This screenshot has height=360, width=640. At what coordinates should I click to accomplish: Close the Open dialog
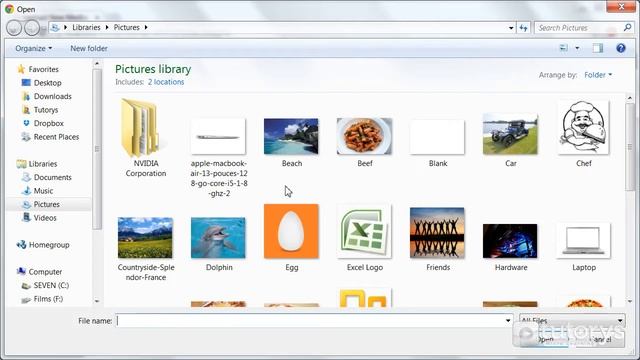(x=621, y=7)
